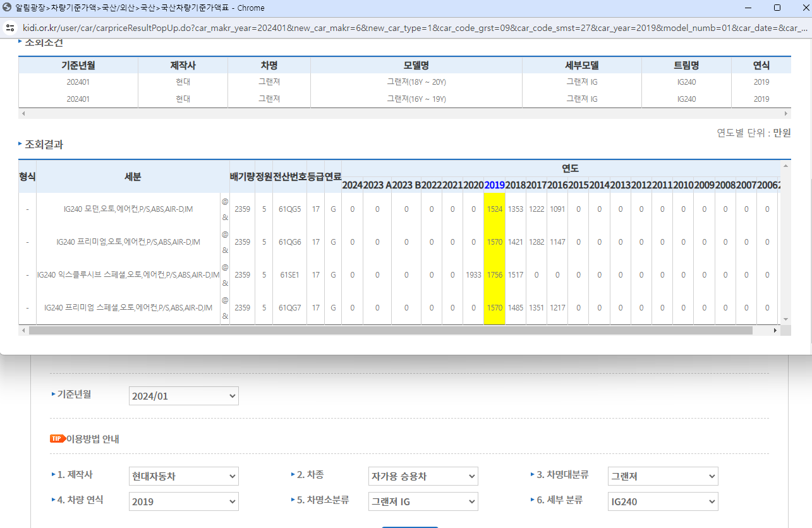Open the 차명소분류 그랜져 IG dropdown
The width and height of the screenshot is (812, 528).
pyautogui.click(x=423, y=501)
